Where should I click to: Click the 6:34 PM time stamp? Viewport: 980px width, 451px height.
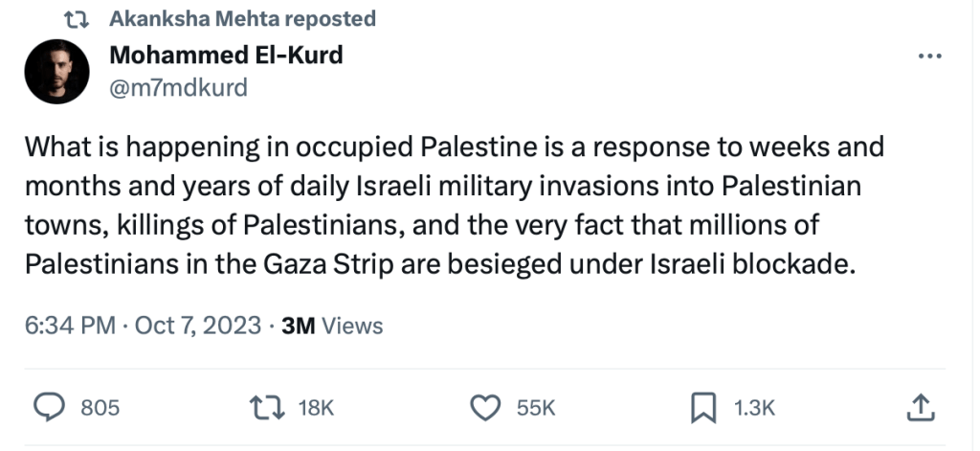click(x=69, y=326)
